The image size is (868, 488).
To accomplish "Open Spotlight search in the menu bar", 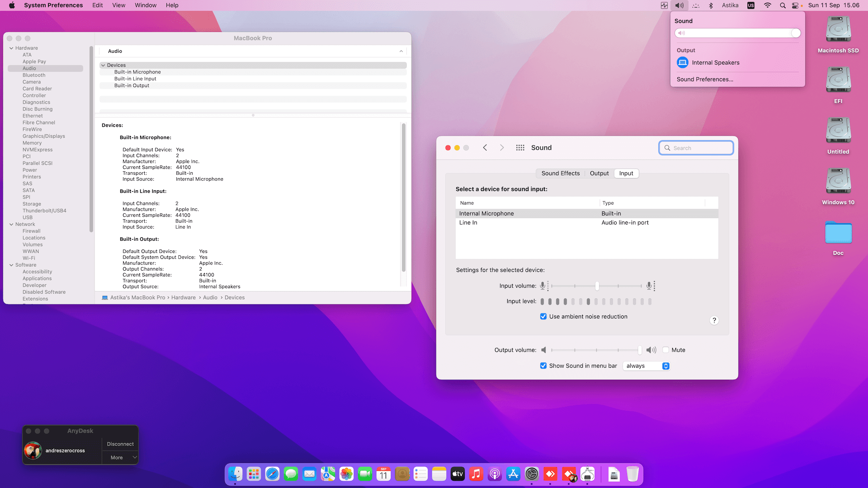I will point(783,5).
